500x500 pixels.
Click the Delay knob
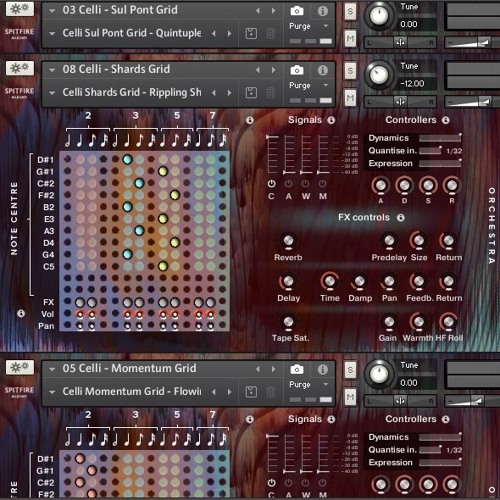[288, 282]
